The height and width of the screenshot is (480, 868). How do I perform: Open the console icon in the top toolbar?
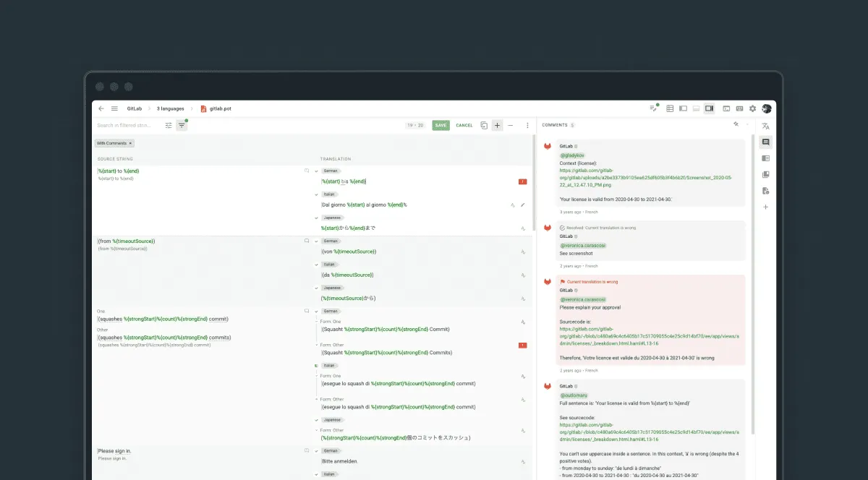[726, 108]
